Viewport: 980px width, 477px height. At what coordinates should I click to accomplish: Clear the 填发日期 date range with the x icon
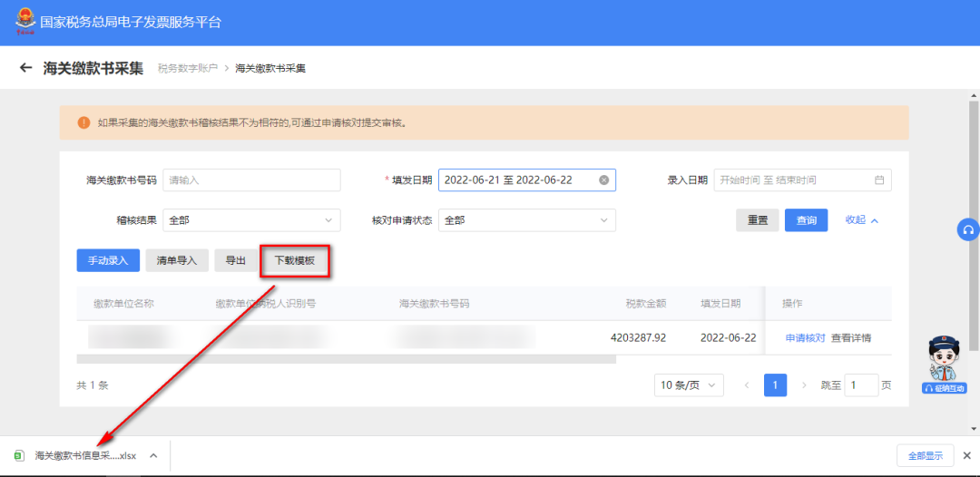click(x=603, y=180)
